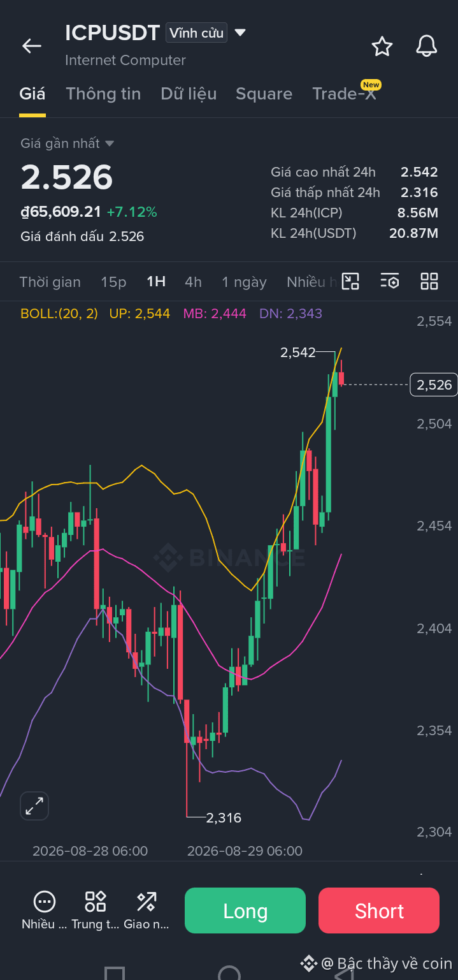Tap the green Long button
The height and width of the screenshot is (980, 458).
point(245,911)
